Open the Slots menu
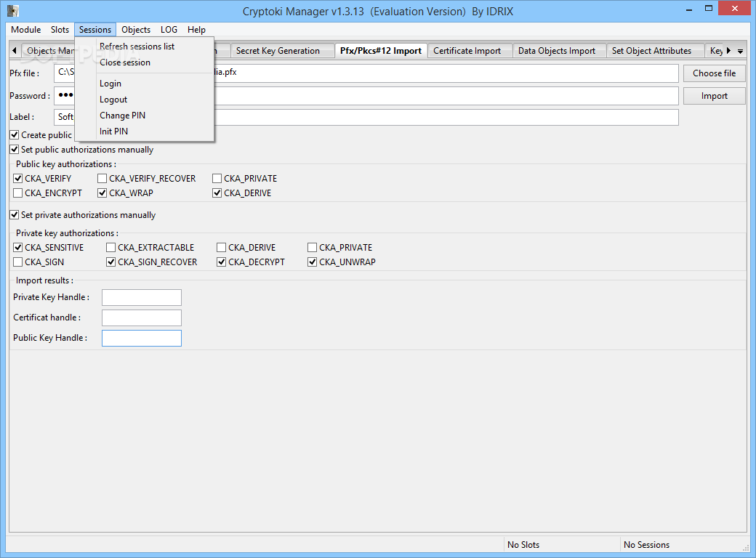 pyautogui.click(x=60, y=30)
